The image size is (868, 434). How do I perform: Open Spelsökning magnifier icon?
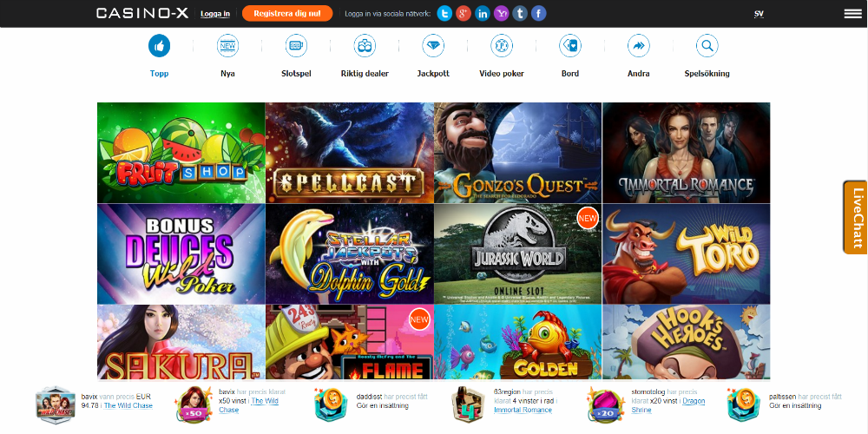coord(707,46)
